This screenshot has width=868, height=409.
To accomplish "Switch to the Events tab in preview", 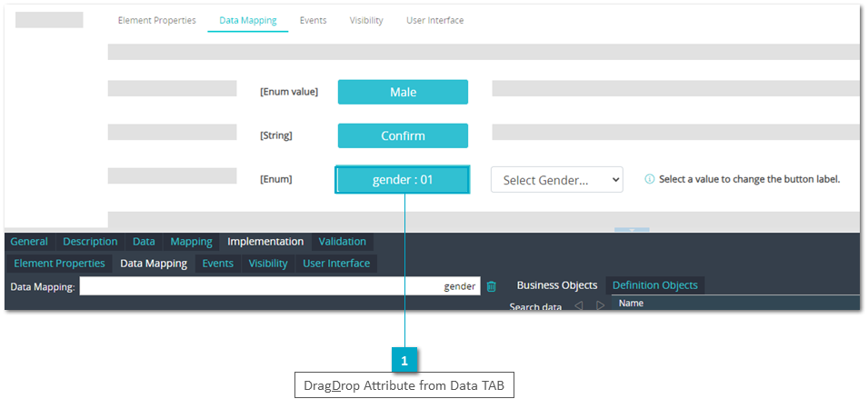I will [314, 21].
